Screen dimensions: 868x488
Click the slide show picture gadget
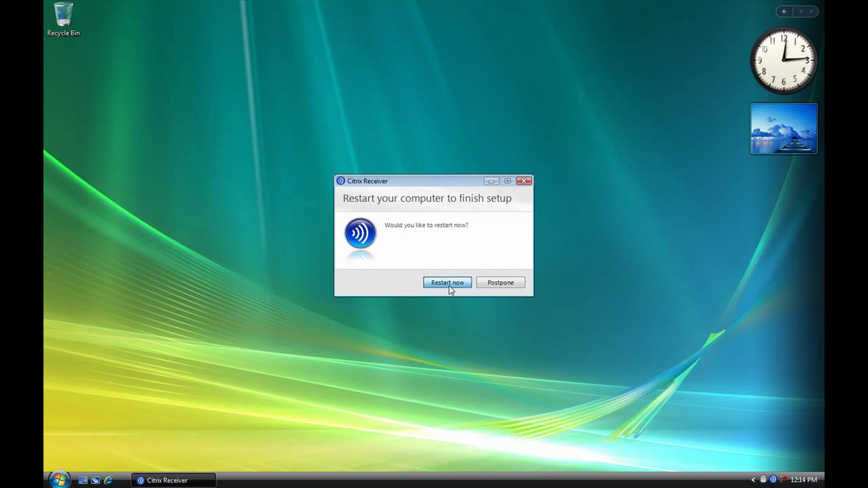click(784, 129)
